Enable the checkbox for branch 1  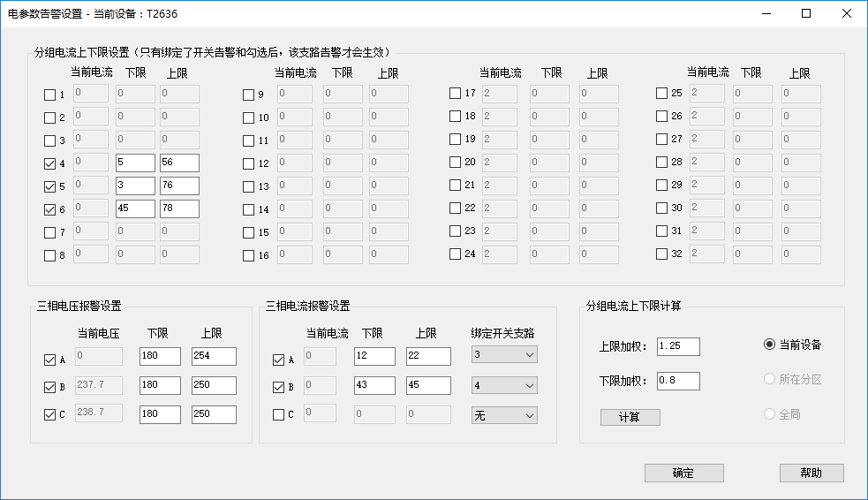click(49, 95)
